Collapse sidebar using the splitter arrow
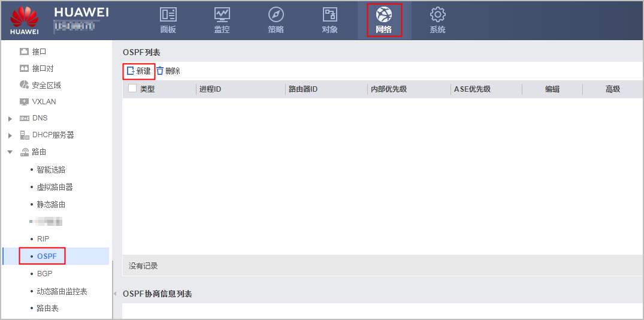The width and height of the screenshot is (644, 320). point(114,294)
